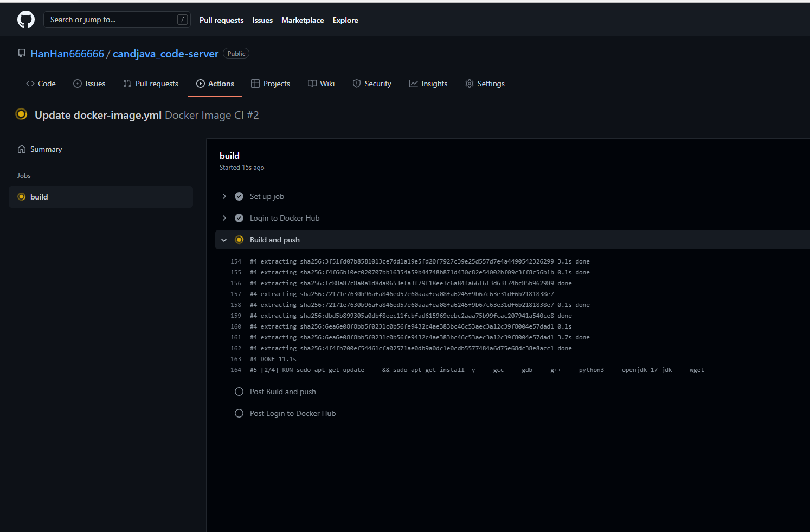Click the green checkmark on Set up job
Image resolution: width=810 pixels, height=532 pixels.
pos(239,196)
